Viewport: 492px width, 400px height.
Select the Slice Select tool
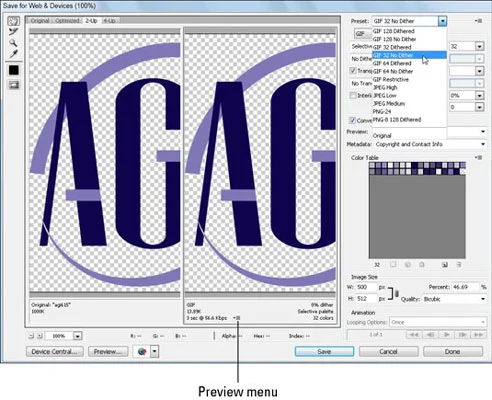tap(13, 32)
